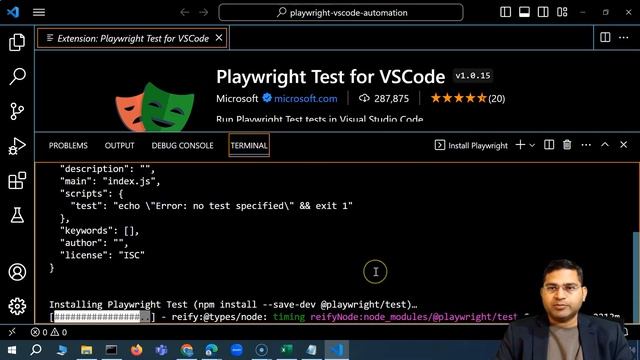
Task: Select the Extension: Playwright Test for VSCode tab
Action: coord(131,38)
